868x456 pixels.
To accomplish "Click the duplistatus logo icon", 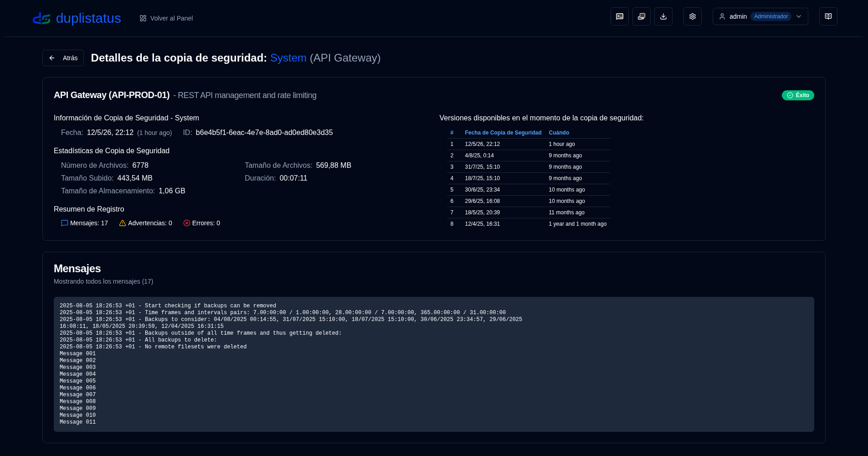I will tap(41, 18).
